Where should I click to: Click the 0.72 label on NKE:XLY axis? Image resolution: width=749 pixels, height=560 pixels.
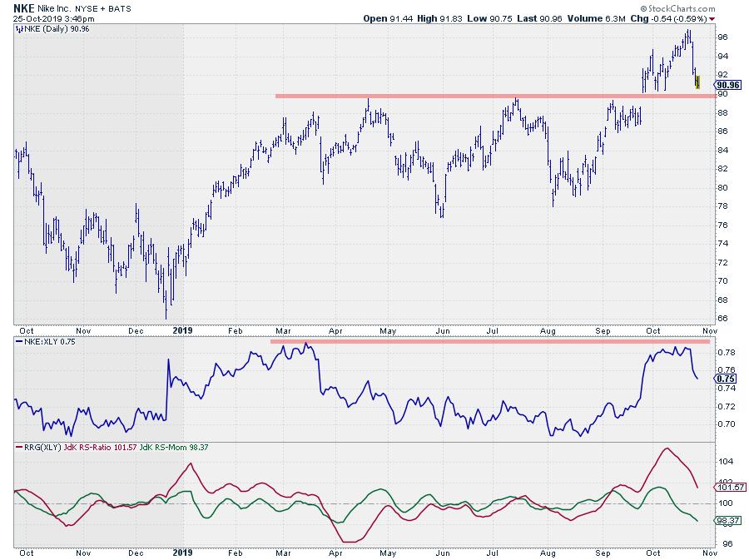tap(726, 407)
